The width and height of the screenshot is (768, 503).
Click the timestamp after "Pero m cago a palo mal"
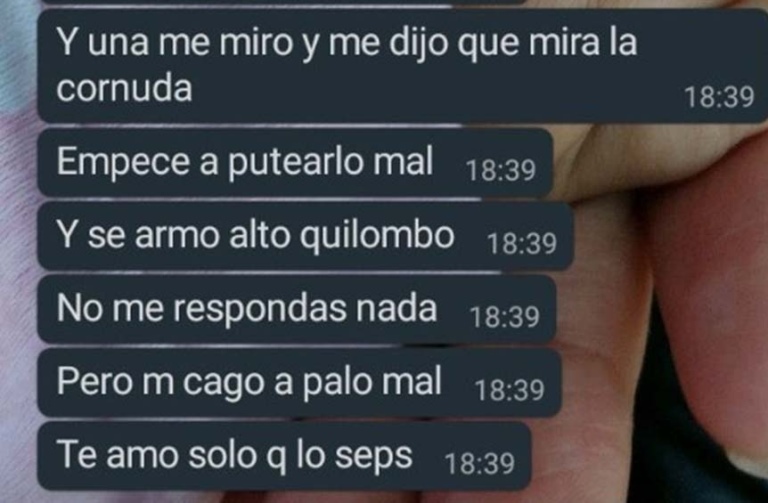[509, 390]
